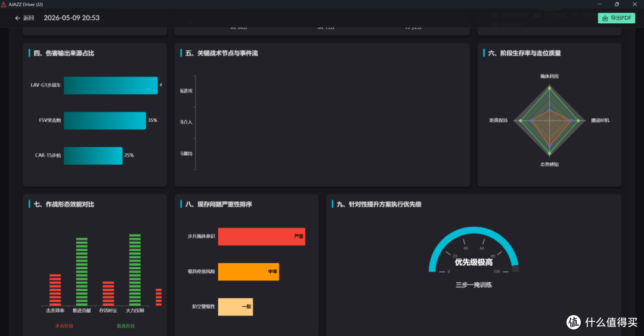644x336 pixels.
Task: Click the 撤退时机 radar axis label
Action: pyautogui.click(x=600, y=121)
